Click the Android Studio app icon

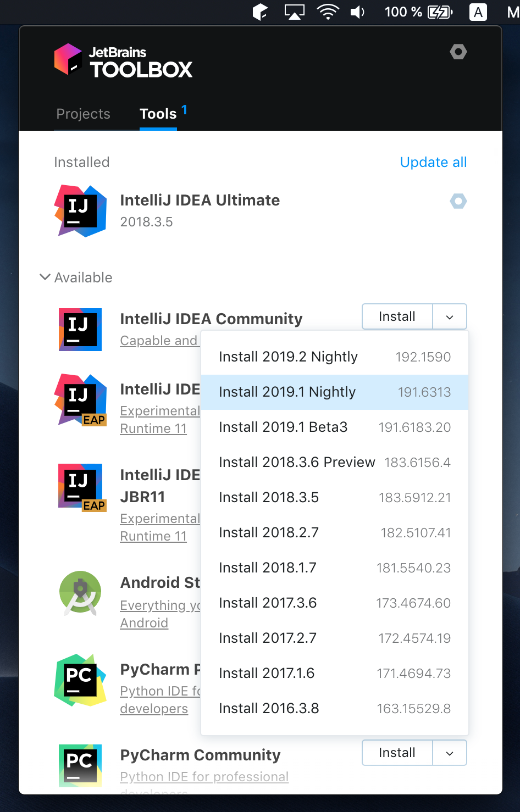click(x=80, y=593)
